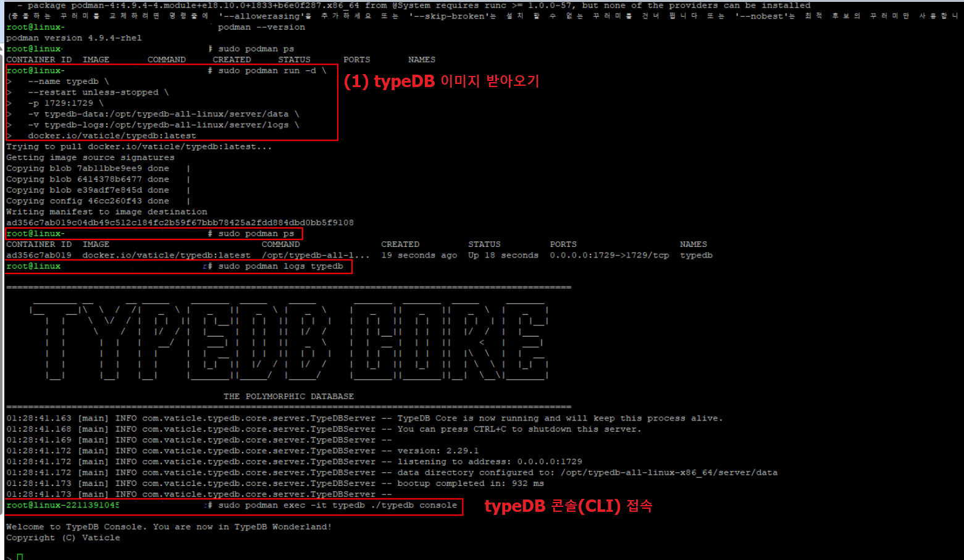
Task: Click the runc requirement error line at top
Action: (414, 6)
